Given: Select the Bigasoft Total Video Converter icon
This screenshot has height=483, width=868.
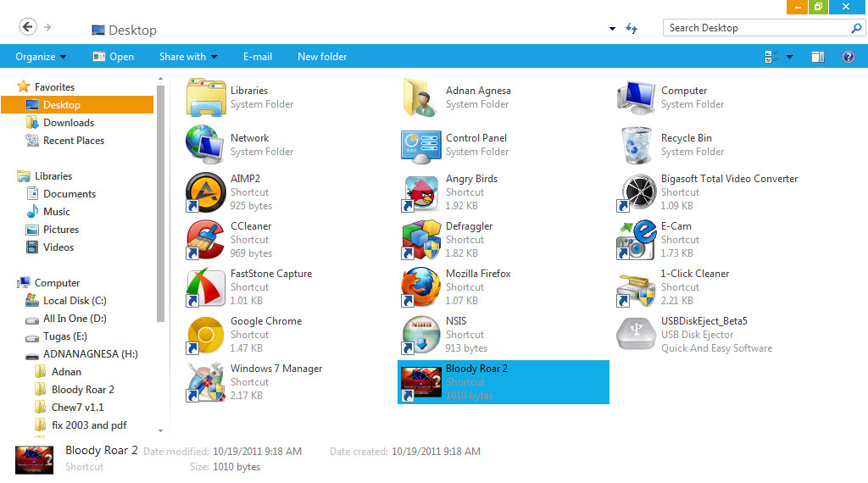Looking at the screenshot, I should (636, 192).
